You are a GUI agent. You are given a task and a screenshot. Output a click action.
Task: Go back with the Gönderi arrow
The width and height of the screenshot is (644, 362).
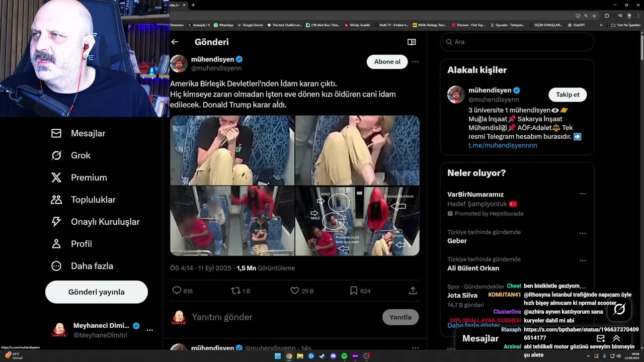pos(175,42)
